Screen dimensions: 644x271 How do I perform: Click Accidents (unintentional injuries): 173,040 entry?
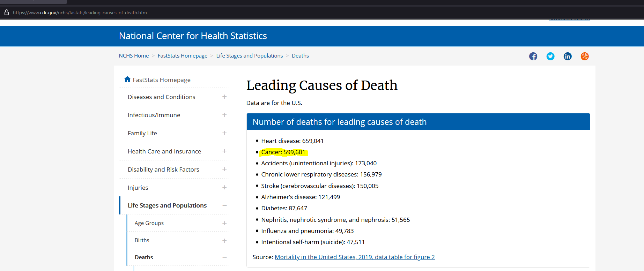319,163
